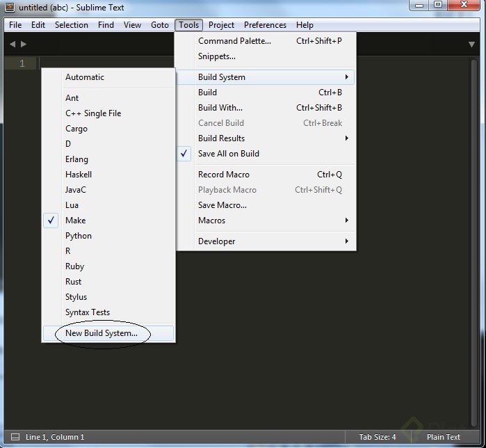Select JavaC build system
Screen dimensions: 486x448
pyautogui.click(x=108, y=190)
